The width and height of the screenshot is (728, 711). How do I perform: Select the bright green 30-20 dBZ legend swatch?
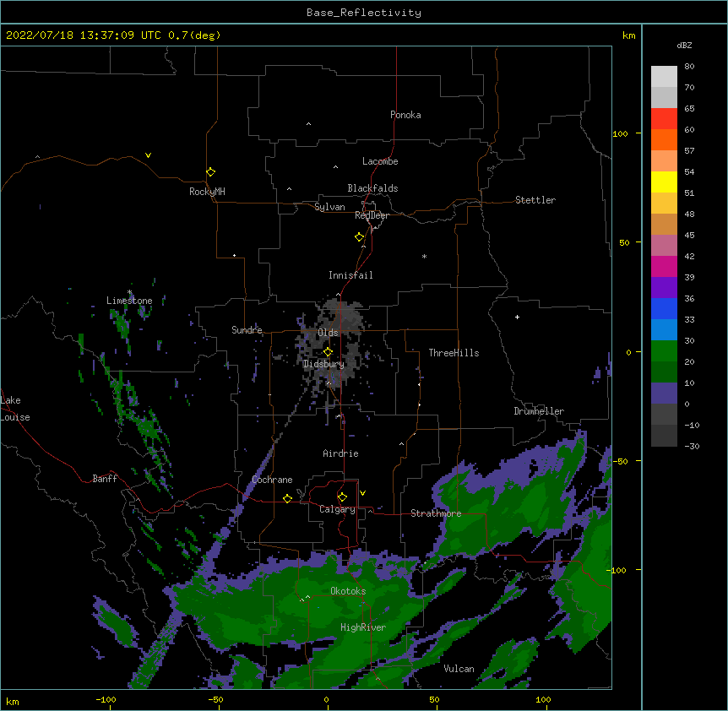click(664, 351)
